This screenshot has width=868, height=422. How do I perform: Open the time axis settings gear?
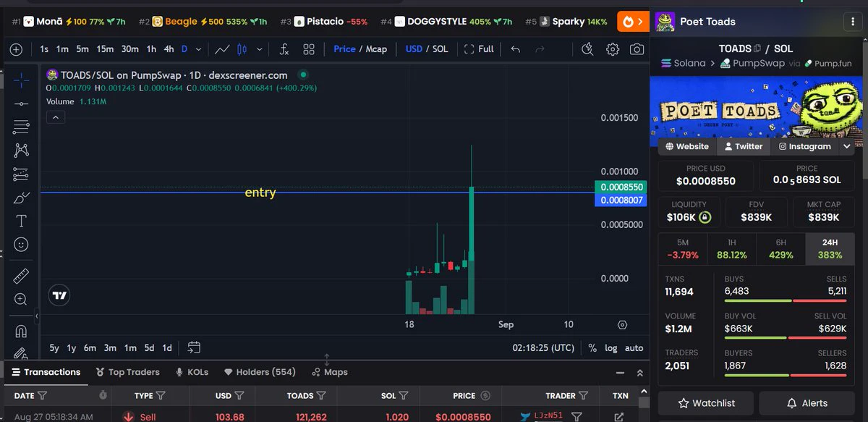pyautogui.click(x=622, y=324)
